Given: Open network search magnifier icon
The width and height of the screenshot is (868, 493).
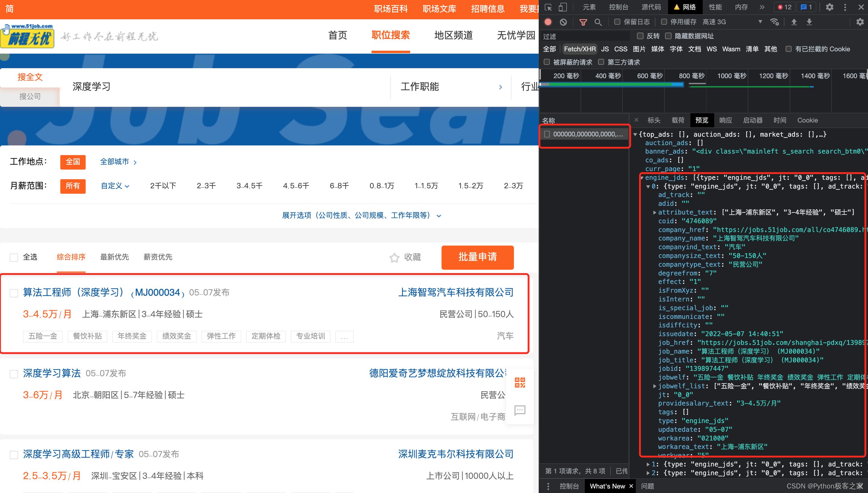Looking at the screenshot, I should tap(598, 22).
